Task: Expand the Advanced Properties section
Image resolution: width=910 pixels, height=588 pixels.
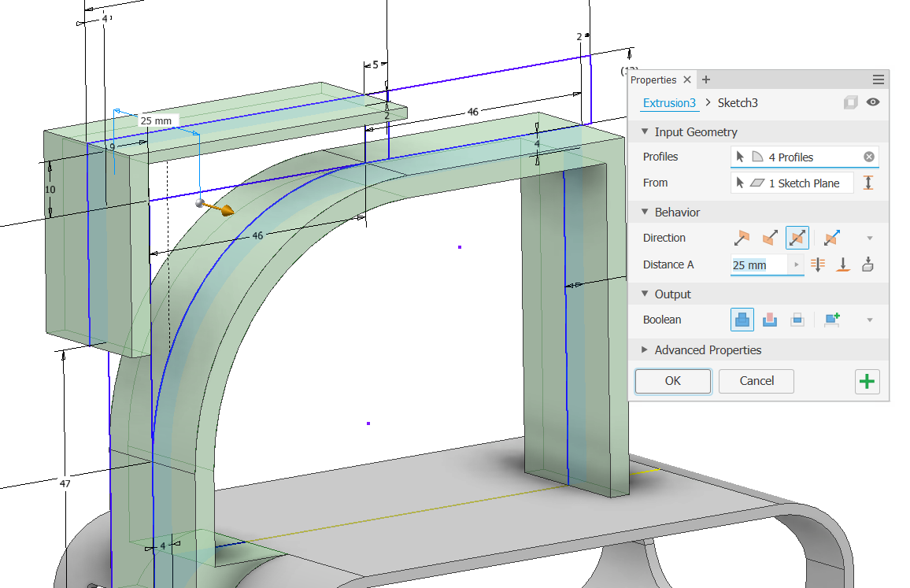Action: point(646,350)
